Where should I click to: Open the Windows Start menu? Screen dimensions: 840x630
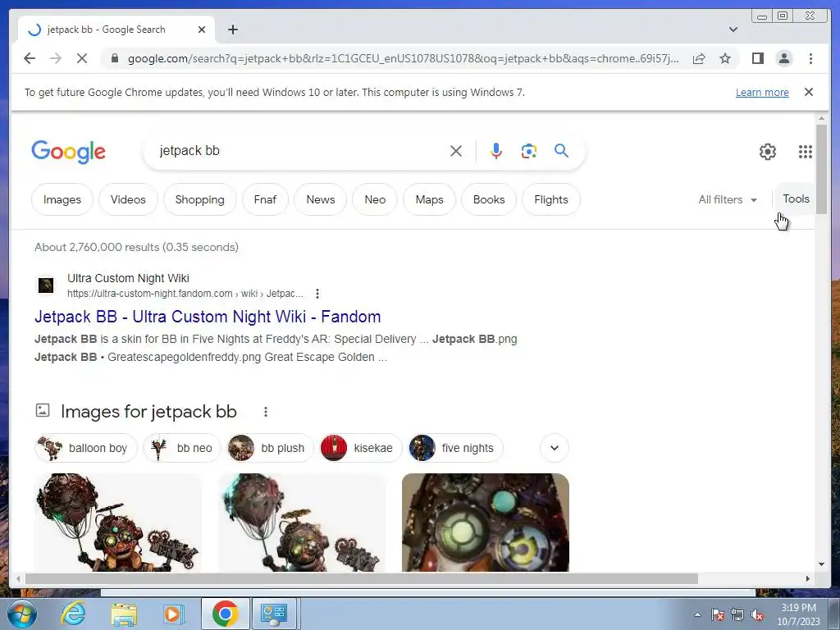(22, 614)
